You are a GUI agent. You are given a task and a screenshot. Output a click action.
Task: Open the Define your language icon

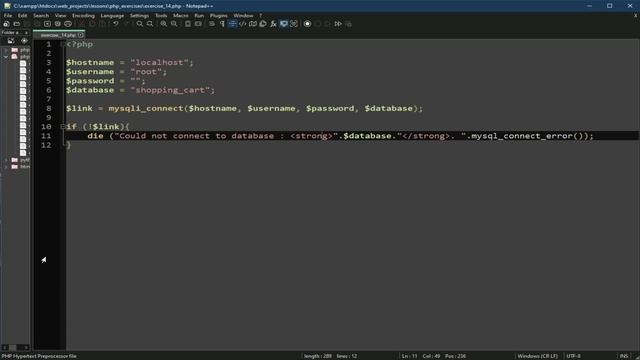click(x=242, y=24)
